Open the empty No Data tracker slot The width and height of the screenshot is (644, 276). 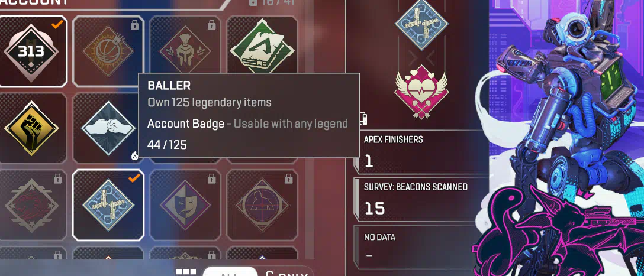tap(421, 247)
